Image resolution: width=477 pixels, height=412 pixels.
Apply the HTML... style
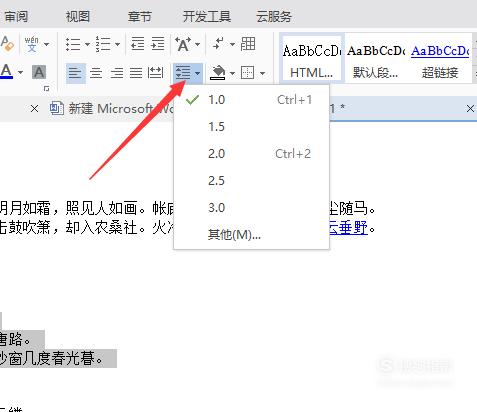click(x=311, y=57)
